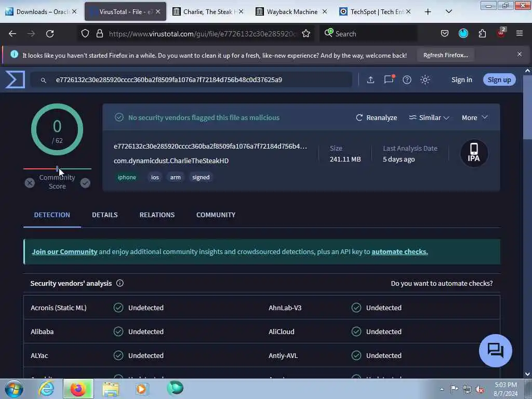Open the extensions puzzle icon
The height and width of the screenshot is (399, 532).
pyautogui.click(x=482, y=33)
